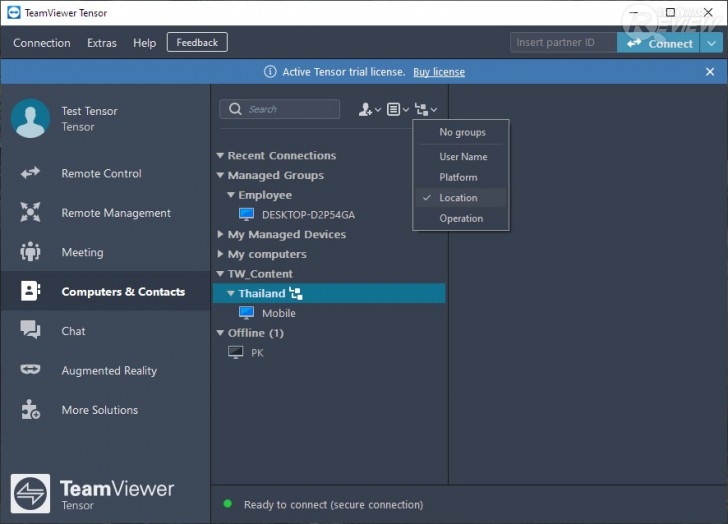Click the TeamViewer logo at bottom left

point(30,493)
